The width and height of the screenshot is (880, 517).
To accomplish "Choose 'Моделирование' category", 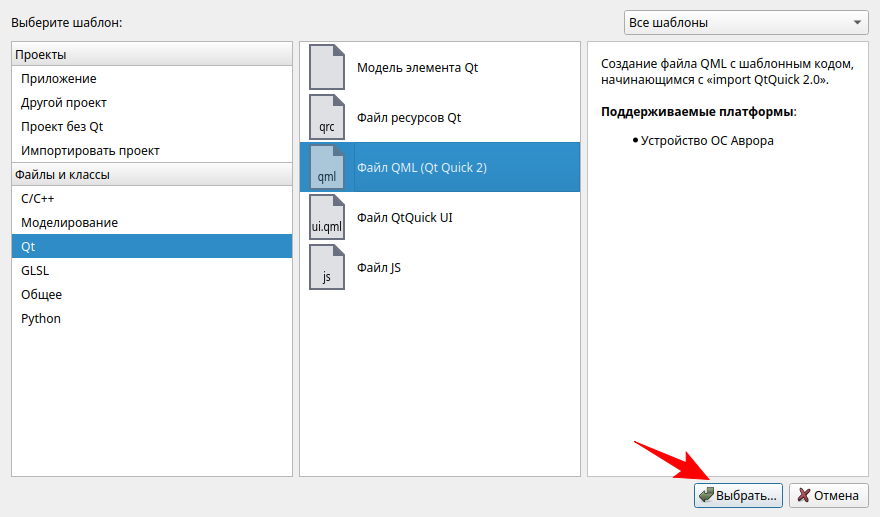I will point(69,222).
